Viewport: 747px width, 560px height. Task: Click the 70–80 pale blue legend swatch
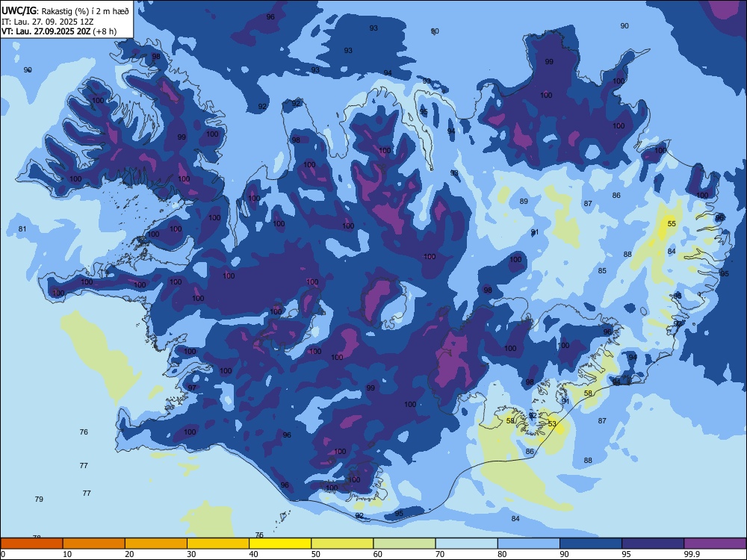[466, 544]
